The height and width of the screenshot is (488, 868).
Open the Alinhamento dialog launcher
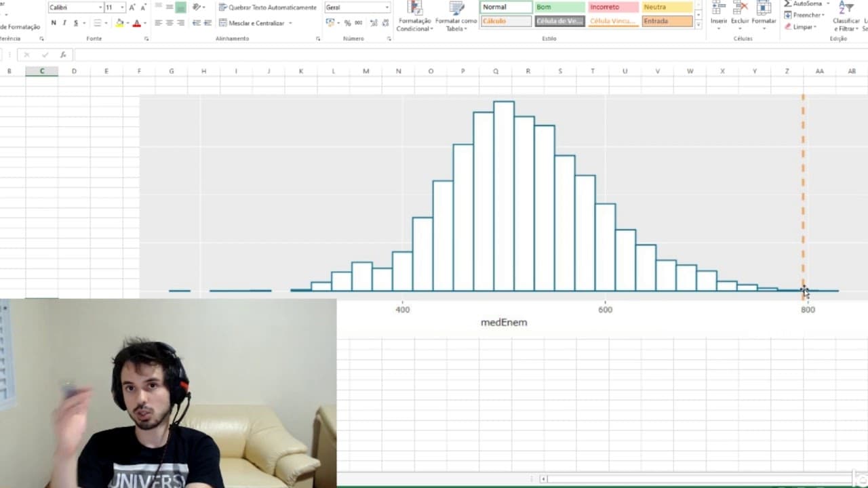[318, 39]
